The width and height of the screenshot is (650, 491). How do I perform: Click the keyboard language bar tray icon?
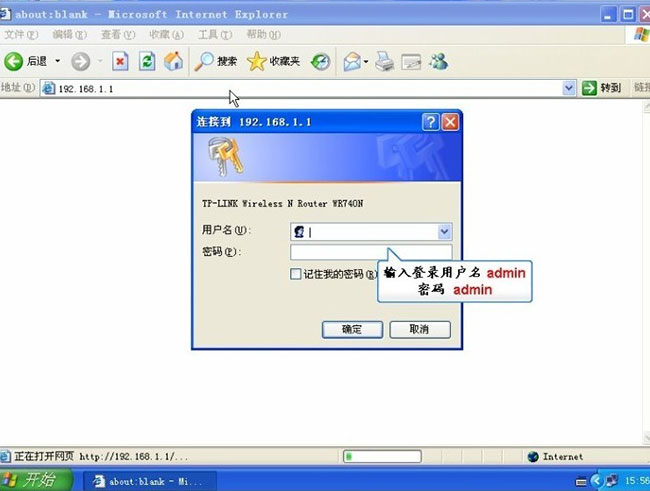[x=581, y=481]
